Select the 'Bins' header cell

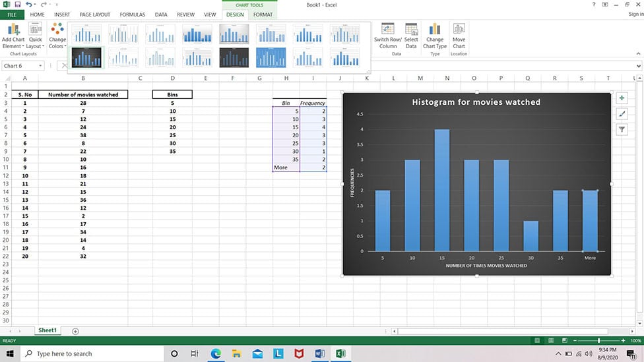pos(172,95)
